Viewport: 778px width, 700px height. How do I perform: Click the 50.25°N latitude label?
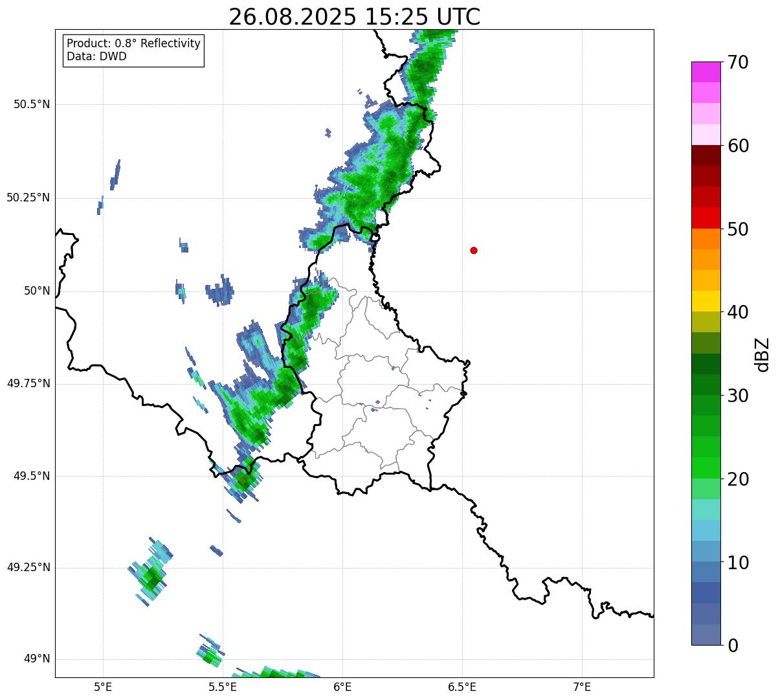28,198
